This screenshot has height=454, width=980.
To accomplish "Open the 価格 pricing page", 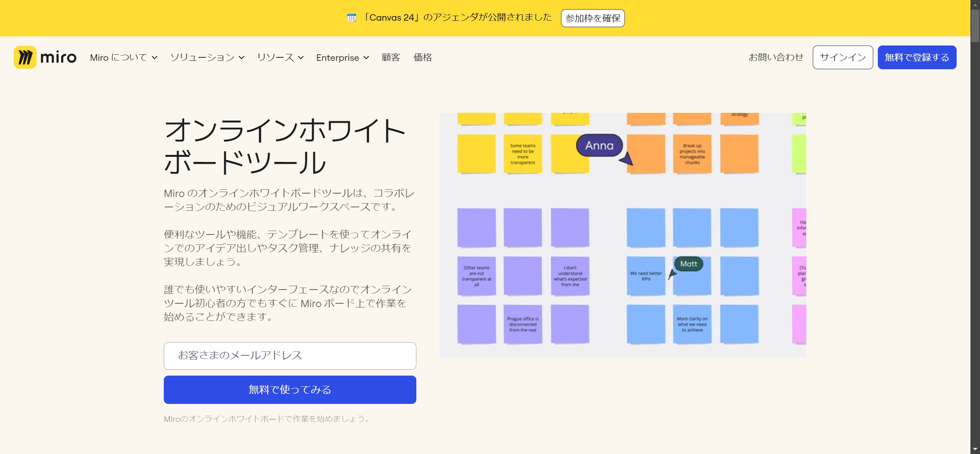I will 423,57.
